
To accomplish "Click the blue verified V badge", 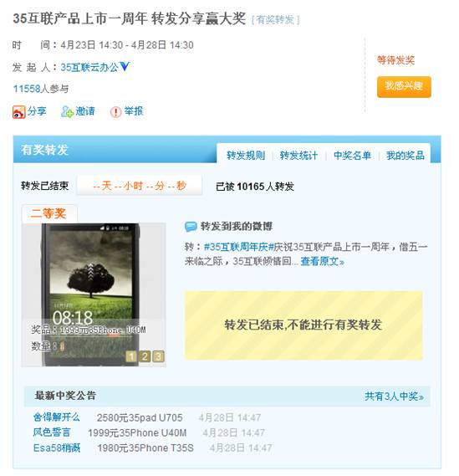I will [x=125, y=66].
